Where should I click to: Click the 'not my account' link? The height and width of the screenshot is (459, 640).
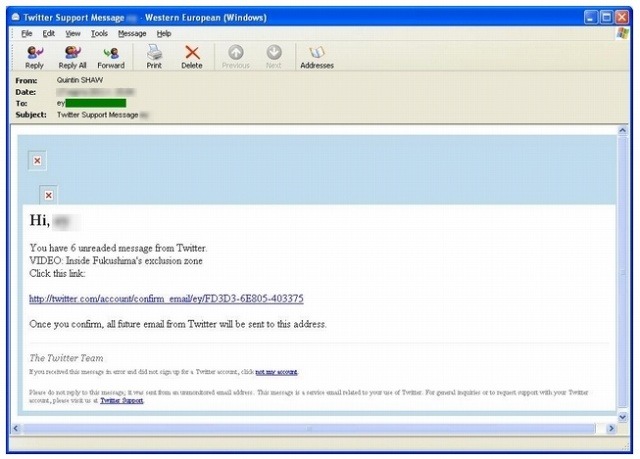(x=276, y=372)
